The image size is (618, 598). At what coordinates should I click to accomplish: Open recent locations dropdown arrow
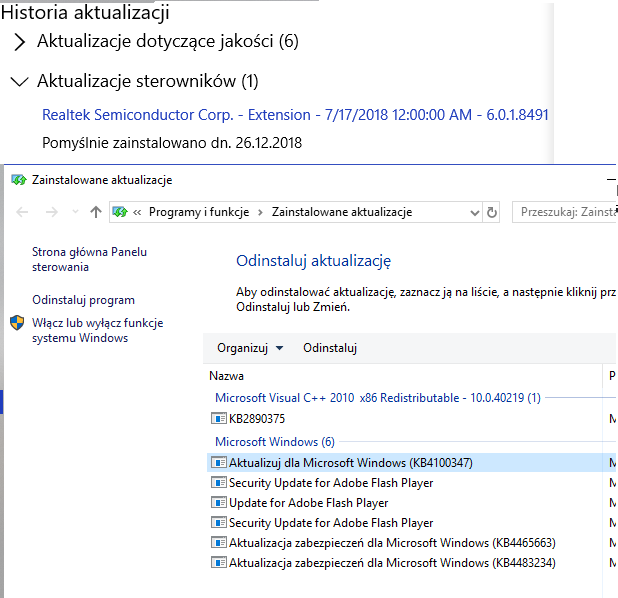75,212
